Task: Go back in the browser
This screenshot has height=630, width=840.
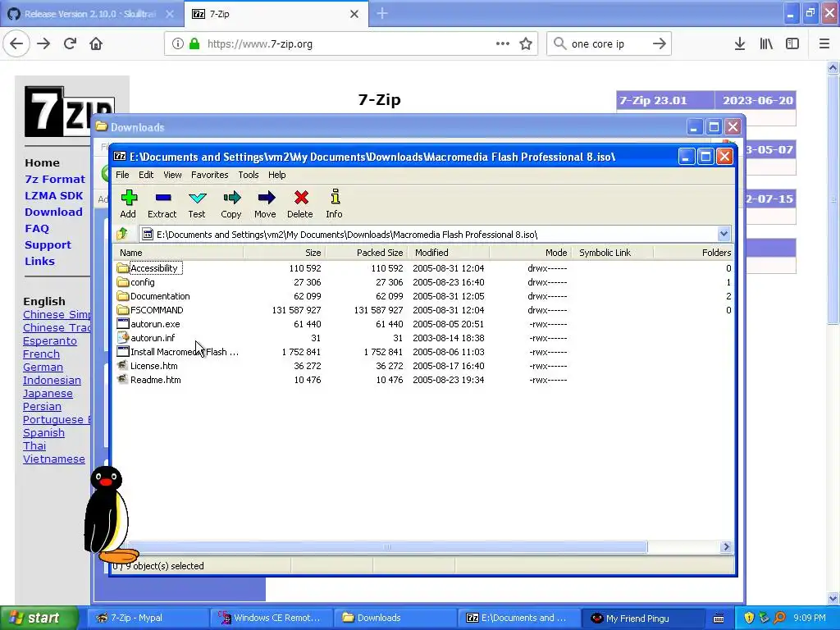Action: tap(16, 43)
